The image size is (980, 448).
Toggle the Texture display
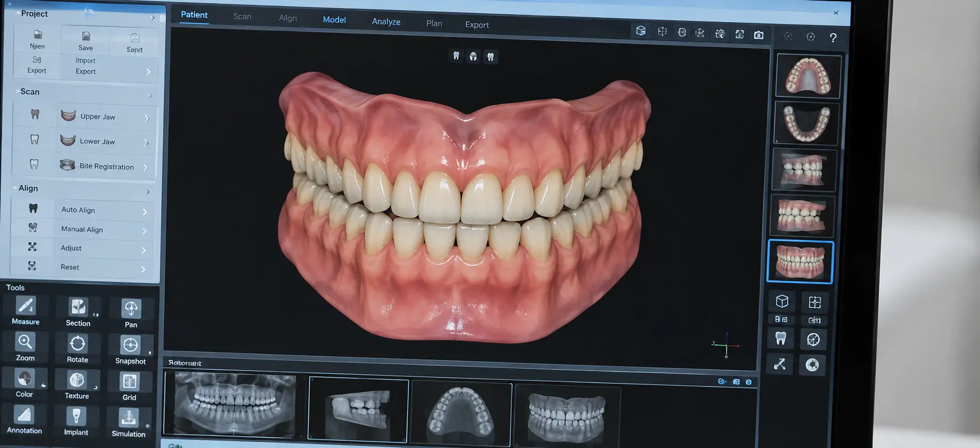(x=77, y=385)
